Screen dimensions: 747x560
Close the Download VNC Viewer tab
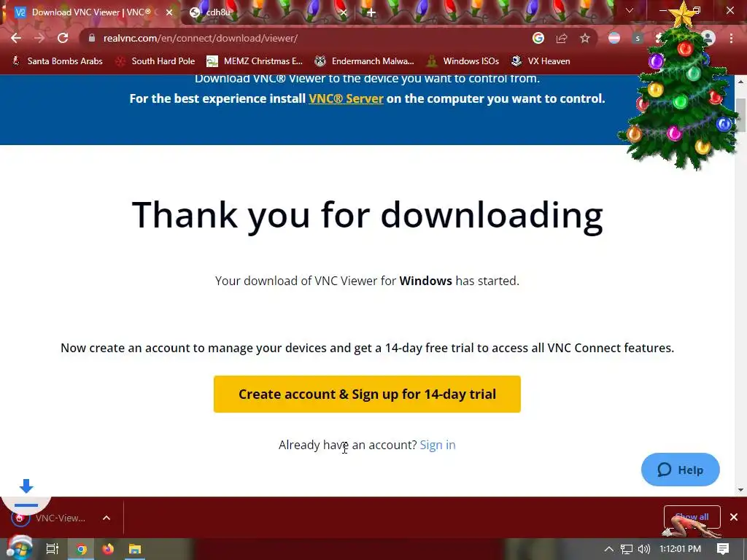pyautogui.click(x=169, y=12)
